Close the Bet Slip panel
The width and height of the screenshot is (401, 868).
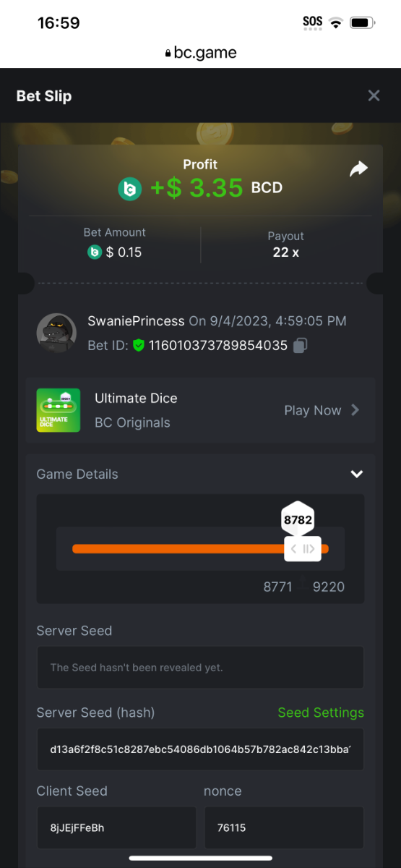tap(374, 95)
